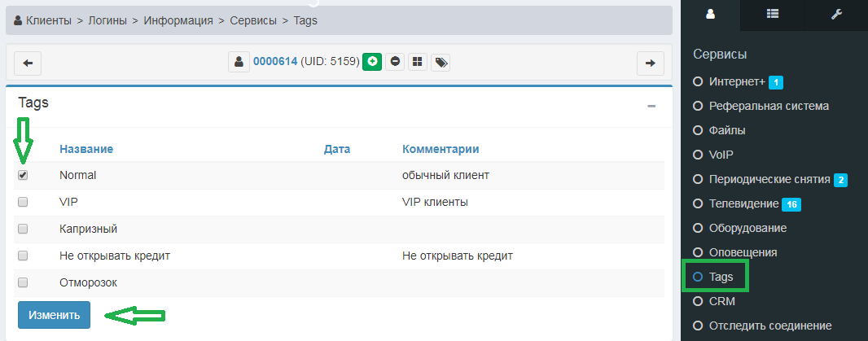868x341 pixels.
Task: Go to next client with right arrow
Action: point(650,63)
